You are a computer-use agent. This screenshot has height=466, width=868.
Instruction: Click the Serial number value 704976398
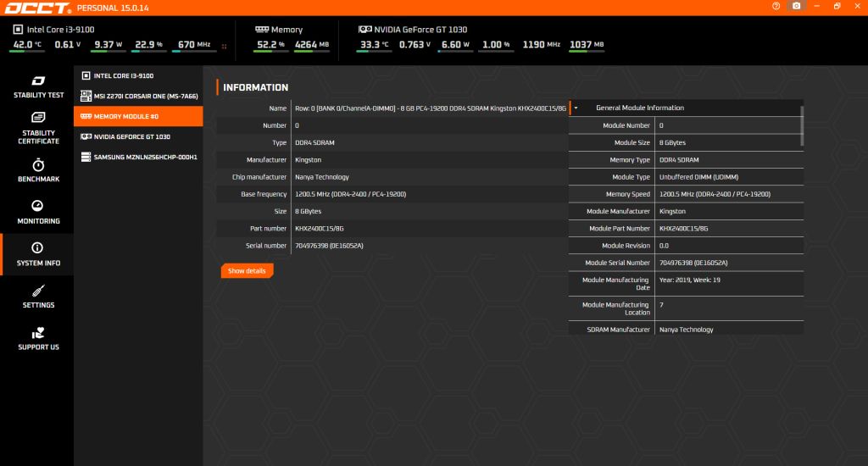tap(329, 246)
